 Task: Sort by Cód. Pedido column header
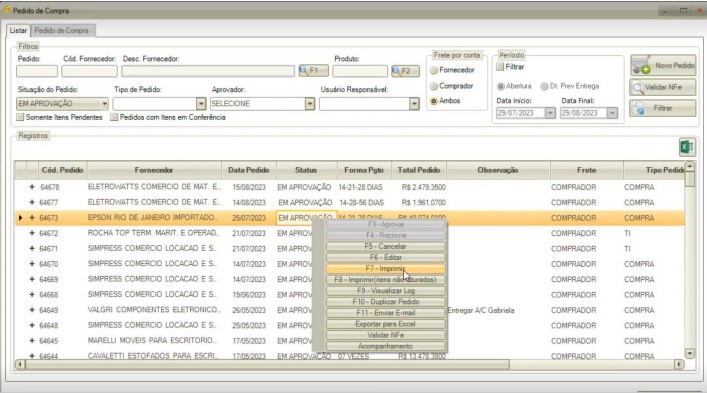pos(62,170)
